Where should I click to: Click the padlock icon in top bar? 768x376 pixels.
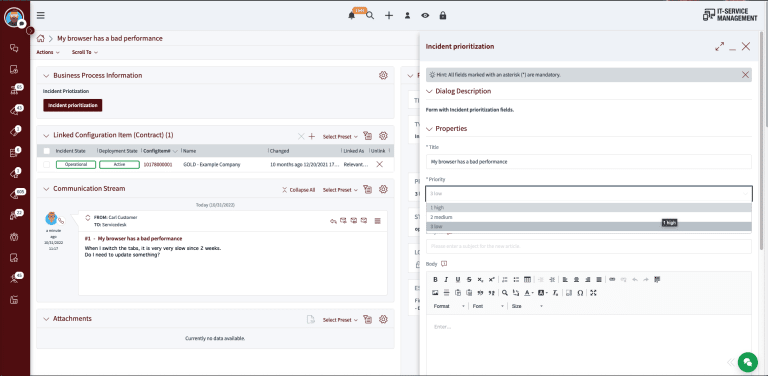(x=443, y=16)
